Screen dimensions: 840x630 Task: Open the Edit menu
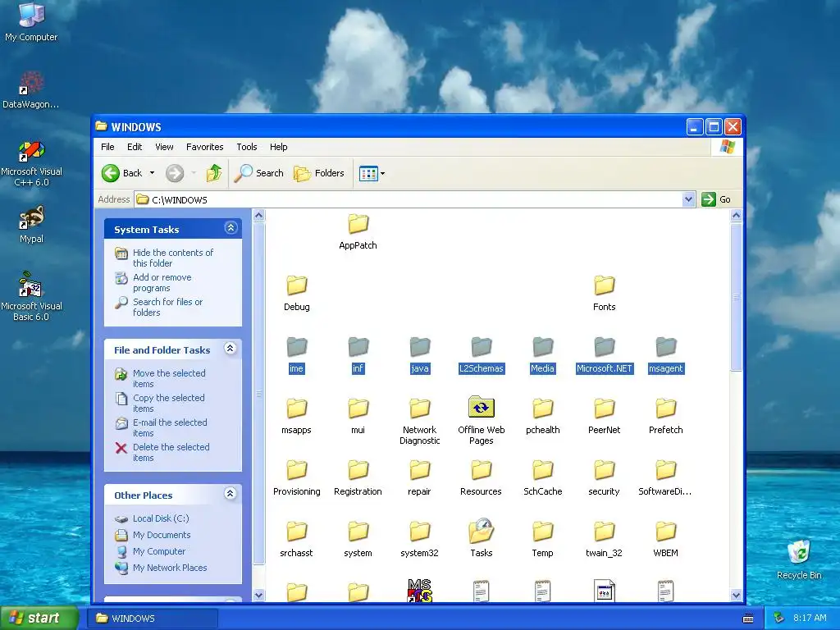(135, 147)
